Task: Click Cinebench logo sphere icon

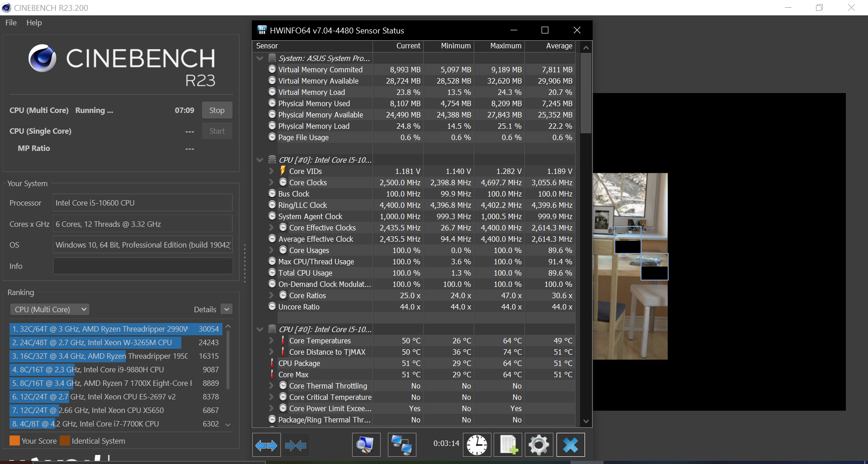Action: 42,58
